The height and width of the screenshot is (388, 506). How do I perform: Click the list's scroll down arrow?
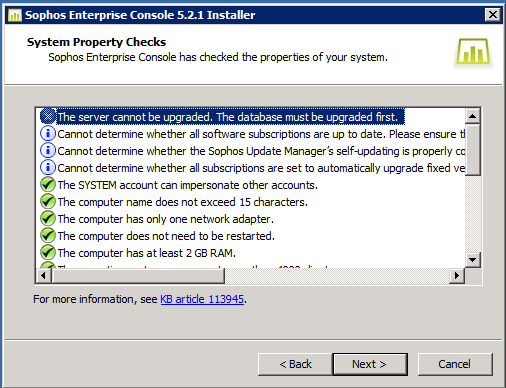click(x=472, y=260)
